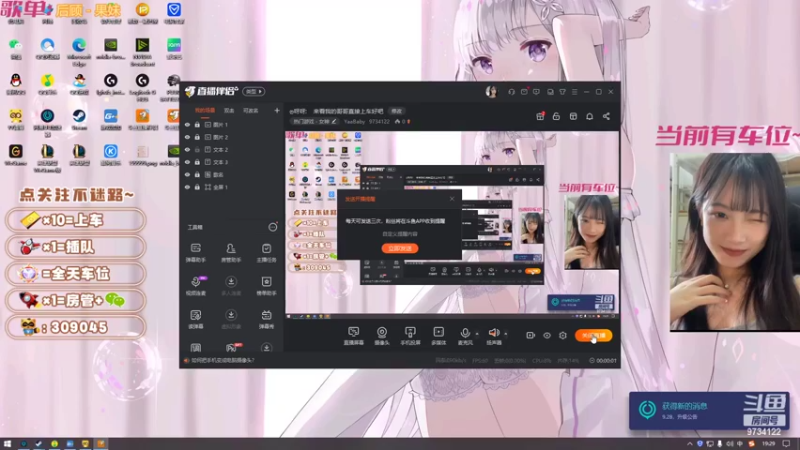800x450 pixels.
Task: Open the 读弹幕 tool
Action: [x=196, y=319]
